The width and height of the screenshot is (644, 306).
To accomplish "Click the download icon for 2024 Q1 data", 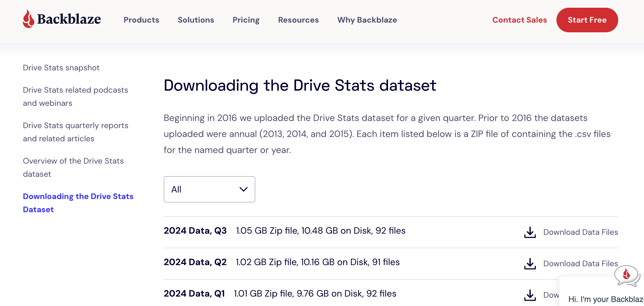I will click(530, 295).
